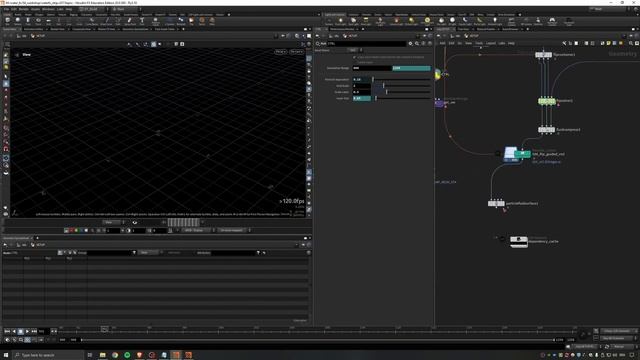Open File Explorer from taskbar
640x360 pixels.
[102, 355]
